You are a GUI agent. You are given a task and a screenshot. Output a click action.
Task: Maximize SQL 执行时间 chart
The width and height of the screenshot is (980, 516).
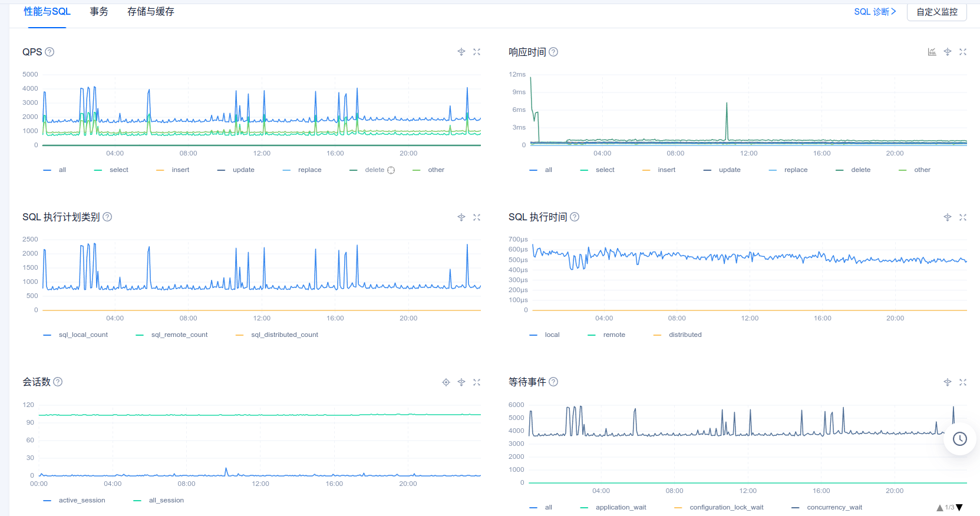963,217
